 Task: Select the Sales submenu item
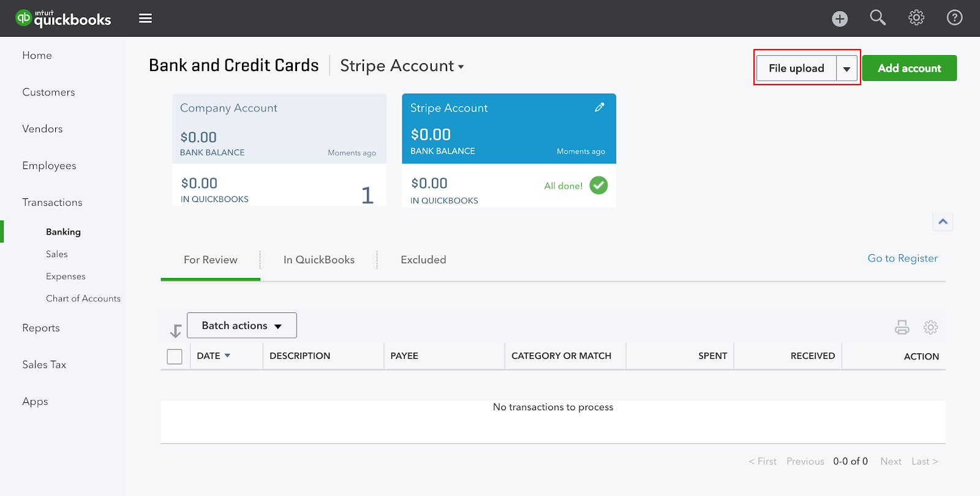tap(57, 254)
